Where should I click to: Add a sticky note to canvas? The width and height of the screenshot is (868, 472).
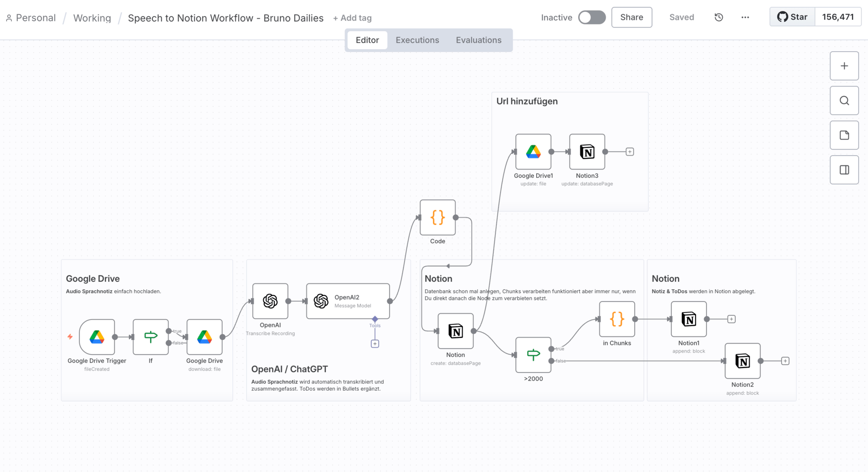click(x=844, y=135)
